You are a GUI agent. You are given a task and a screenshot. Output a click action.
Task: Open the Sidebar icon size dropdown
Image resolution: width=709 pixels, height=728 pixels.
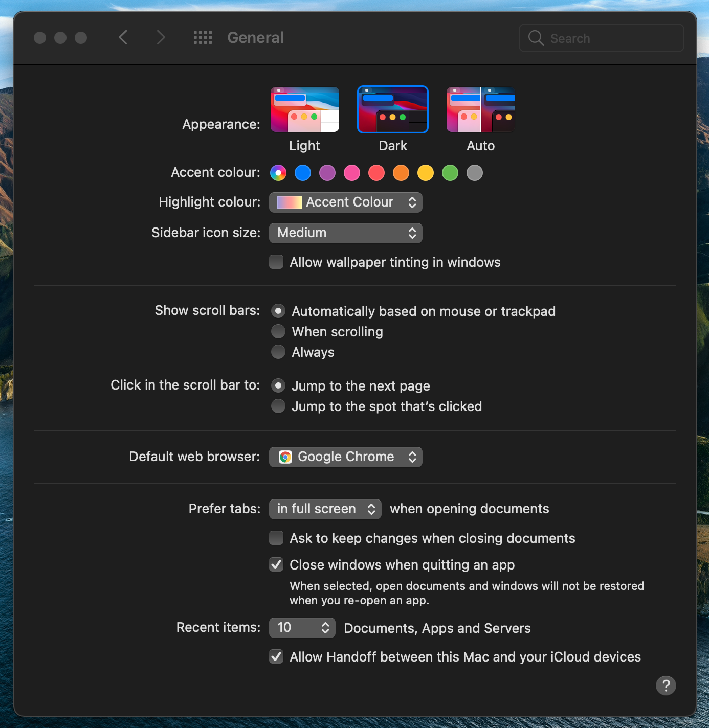pos(346,233)
